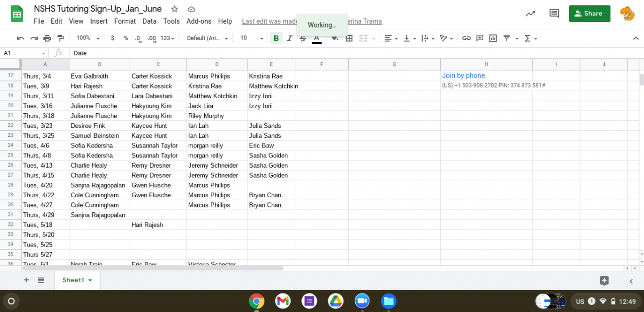Image resolution: width=644 pixels, height=312 pixels.
Task: Print the spreadsheet
Action: point(47,38)
